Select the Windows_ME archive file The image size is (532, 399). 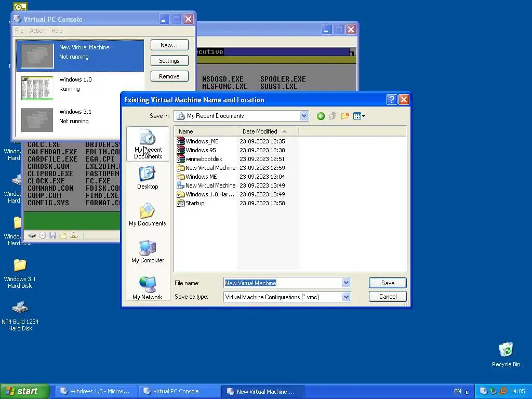(198, 141)
